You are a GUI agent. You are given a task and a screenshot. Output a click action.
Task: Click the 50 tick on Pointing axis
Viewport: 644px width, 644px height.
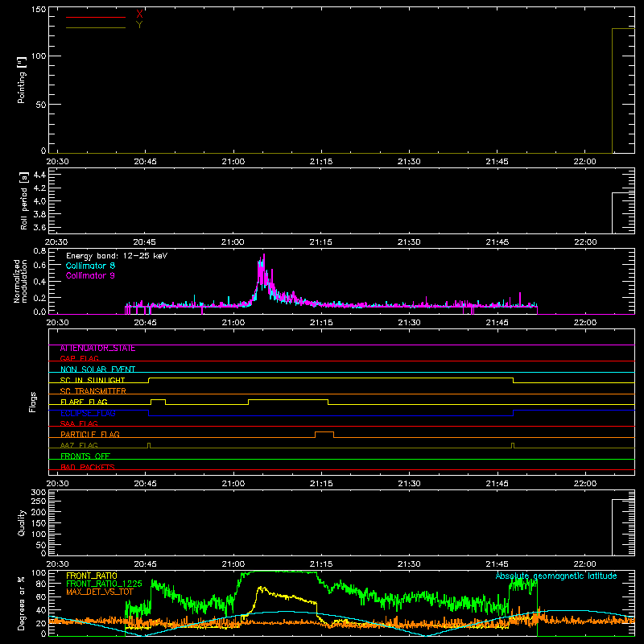41,105
